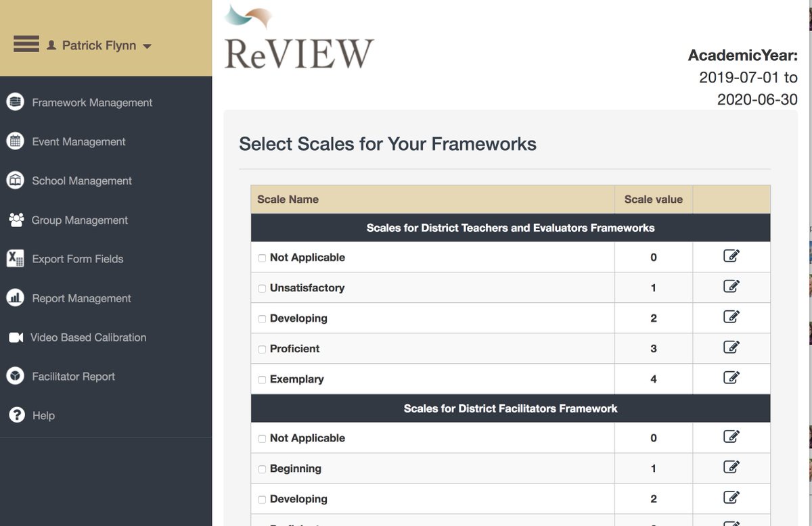Open Video Based Calibration
The width and height of the screenshot is (812, 526).
tap(88, 337)
